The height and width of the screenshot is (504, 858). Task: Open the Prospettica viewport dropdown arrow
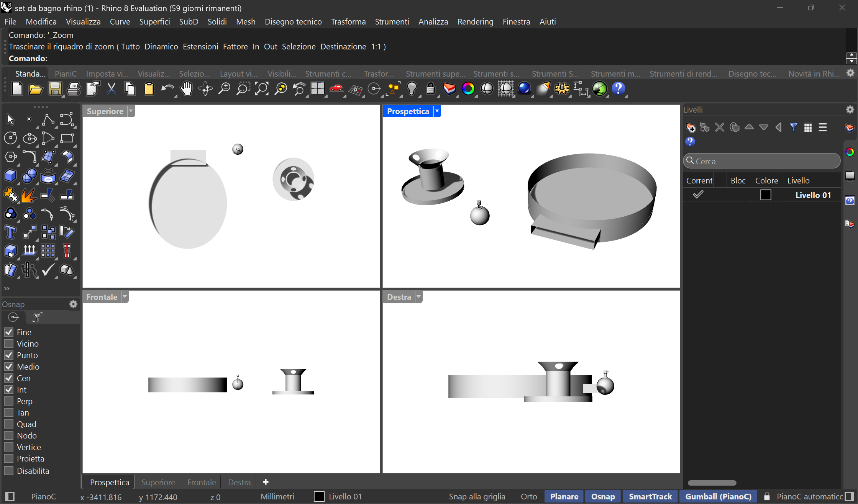coord(437,111)
